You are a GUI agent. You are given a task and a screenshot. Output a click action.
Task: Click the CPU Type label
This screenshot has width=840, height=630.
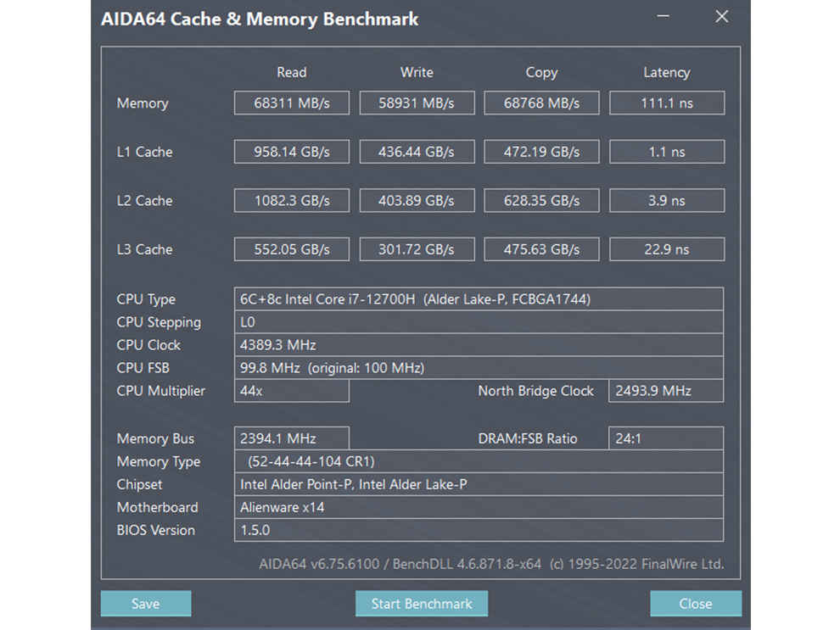coord(146,299)
